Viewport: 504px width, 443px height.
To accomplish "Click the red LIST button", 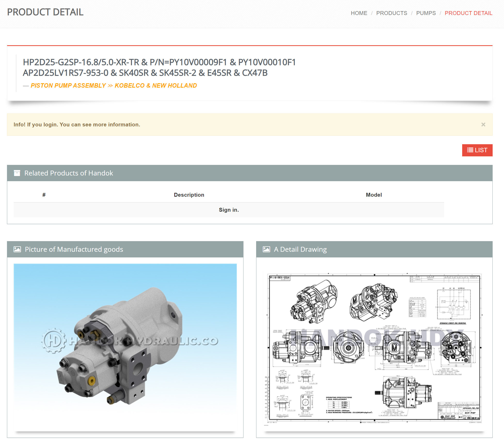I will (477, 150).
